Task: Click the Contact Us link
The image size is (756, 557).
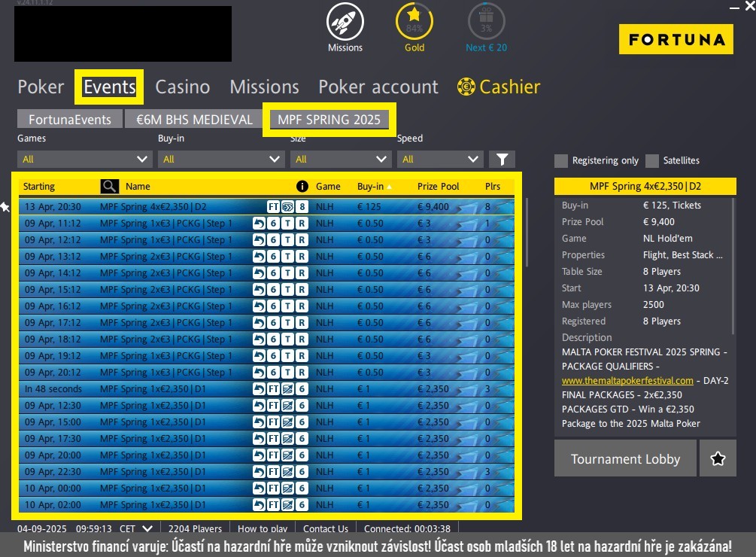Action: [x=326, y=528]
